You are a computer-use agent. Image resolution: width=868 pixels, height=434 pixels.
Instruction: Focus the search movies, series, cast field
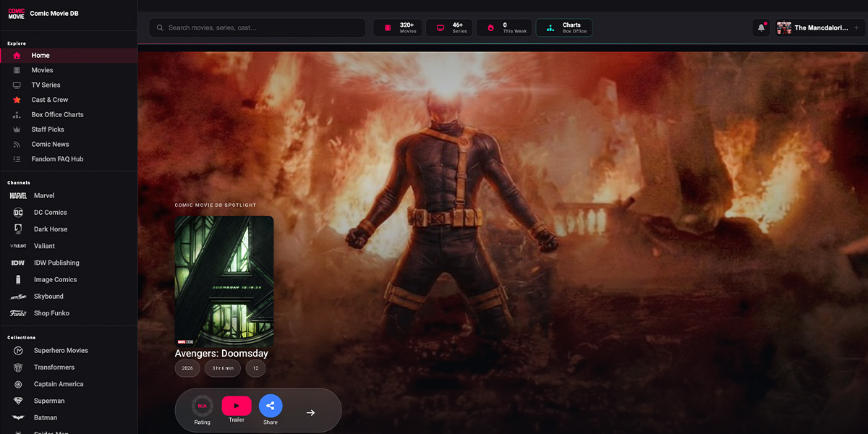(x=258, y=27)
